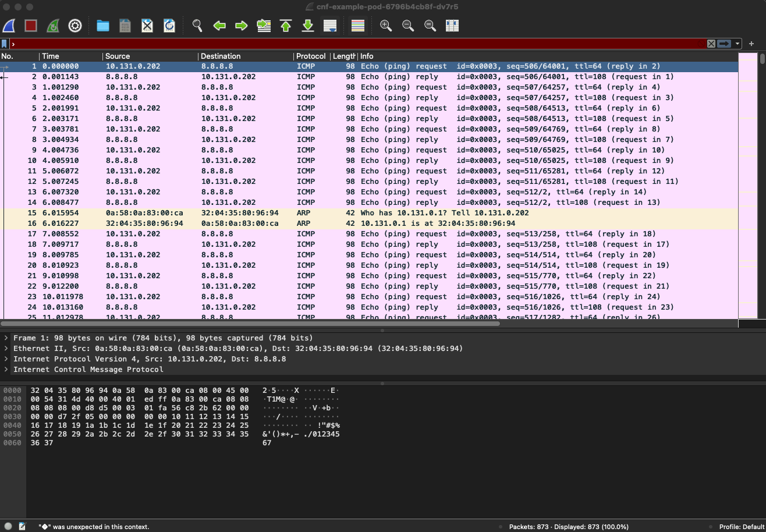Screen dimensions: 766x532
Task: Sort by the Info column header
Action: coord(547,56)
